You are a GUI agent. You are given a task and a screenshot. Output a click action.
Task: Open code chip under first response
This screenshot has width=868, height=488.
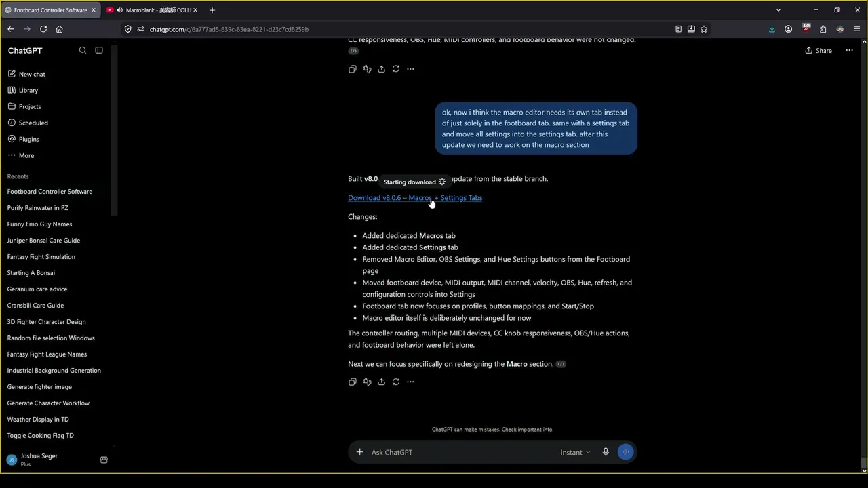point(353,51)
